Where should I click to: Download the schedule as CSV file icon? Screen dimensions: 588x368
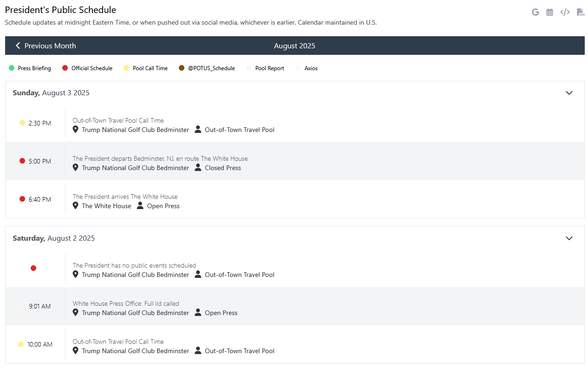580,13
